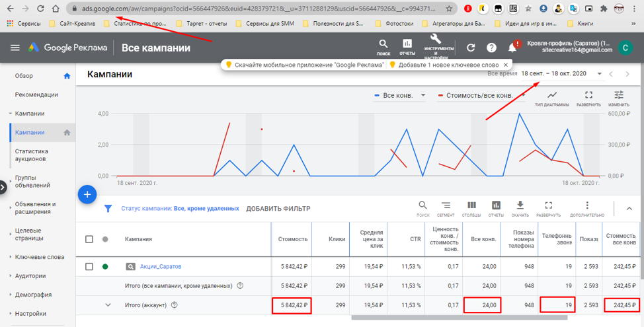Screen dimensions: 644x327
Task: Open Статистика аукционов in sidebar
Action: pyautogui.click(x=32, y=155)
